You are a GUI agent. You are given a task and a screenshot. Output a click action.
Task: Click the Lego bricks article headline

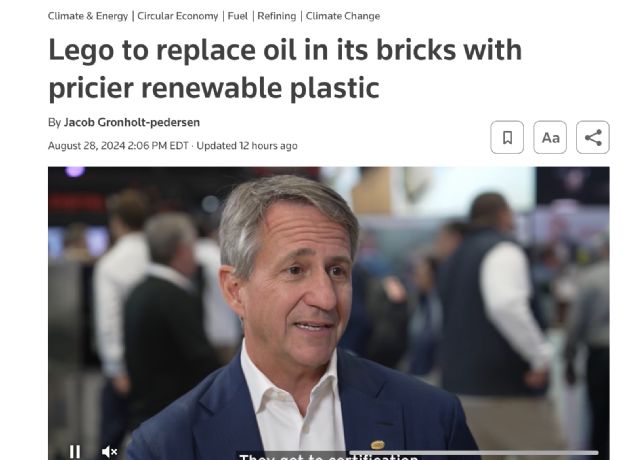tap(285, 68)
